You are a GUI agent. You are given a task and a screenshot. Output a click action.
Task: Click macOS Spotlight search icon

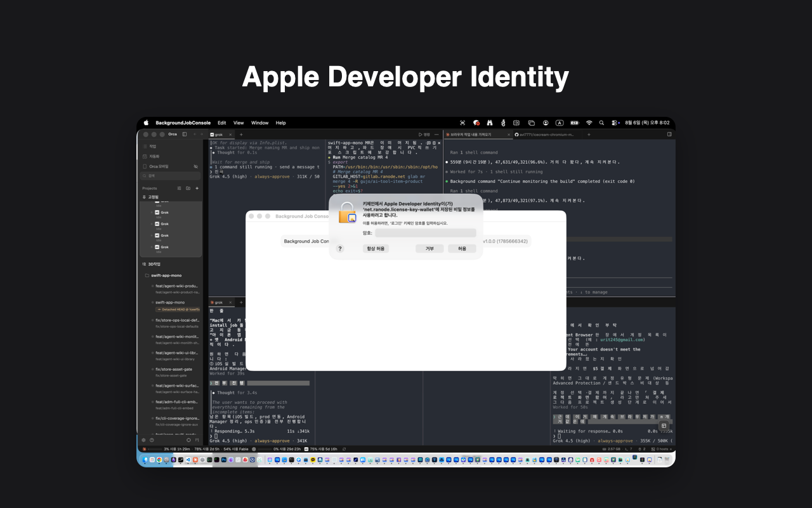pos(603,123)
